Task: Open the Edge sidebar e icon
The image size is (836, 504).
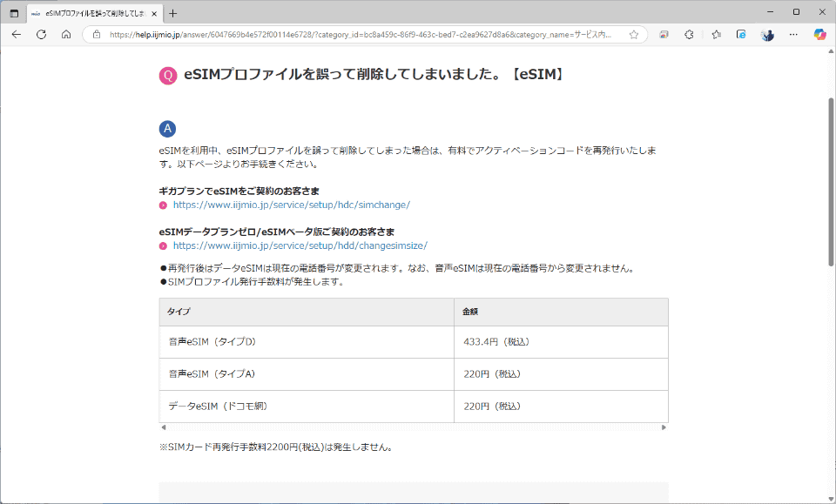Action: point(741,35)
